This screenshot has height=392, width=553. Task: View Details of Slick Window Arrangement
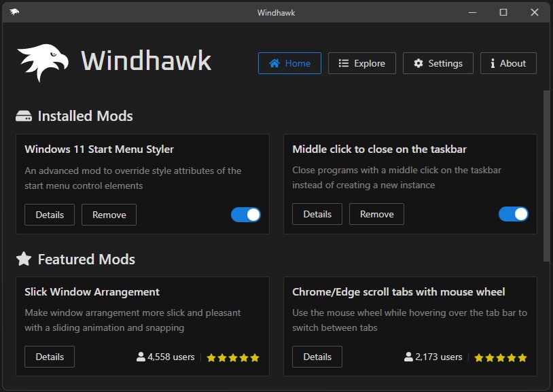(x=50, y=357)
